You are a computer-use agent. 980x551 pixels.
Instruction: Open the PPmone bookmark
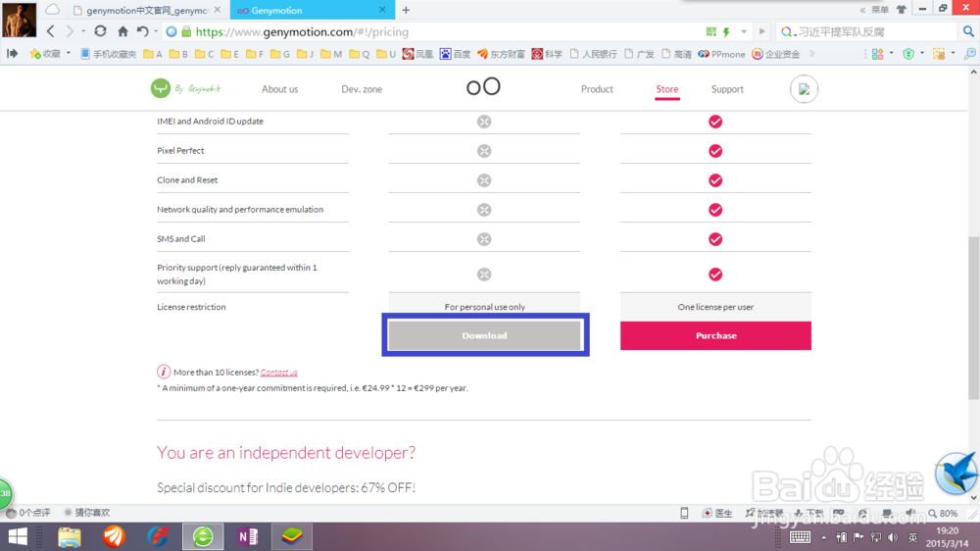coord(721,54)
